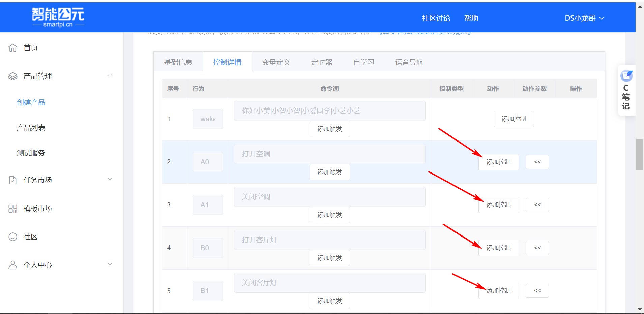Open the 定时器 tab
Image resolution: width=644 pixels, height=314 pixels.
click(322, 62)
